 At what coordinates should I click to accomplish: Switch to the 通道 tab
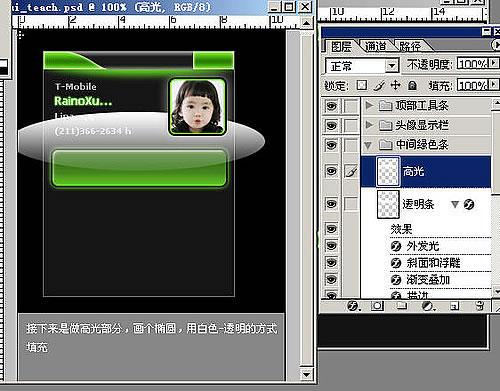pyautogui.click(x=376, y=46)
